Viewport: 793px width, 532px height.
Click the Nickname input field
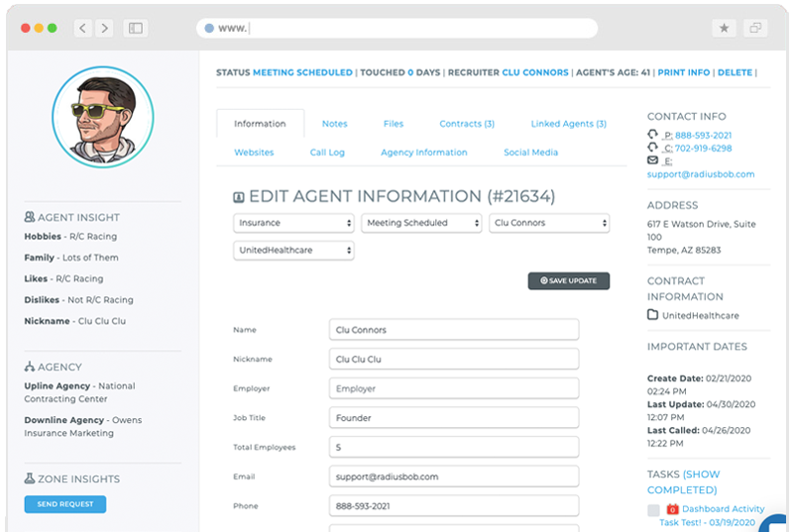point(454,359)
